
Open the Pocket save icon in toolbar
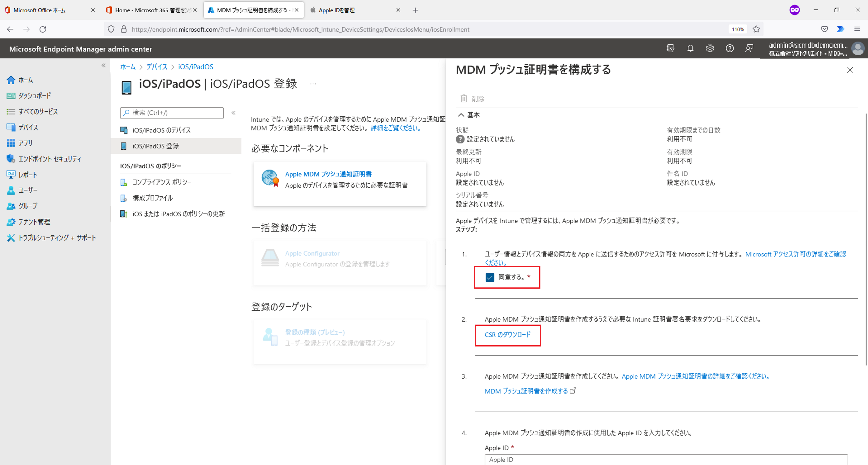[824, 29]
